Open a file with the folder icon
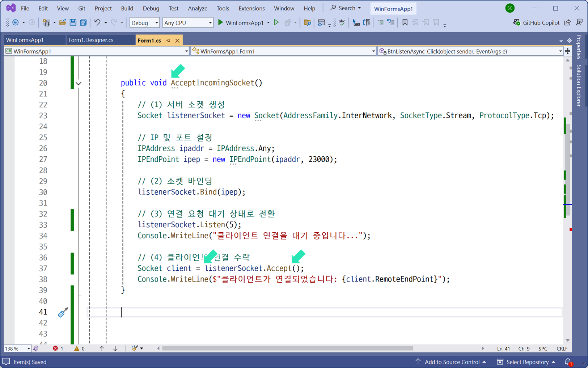The image size is (588, 368). (63, 23)
